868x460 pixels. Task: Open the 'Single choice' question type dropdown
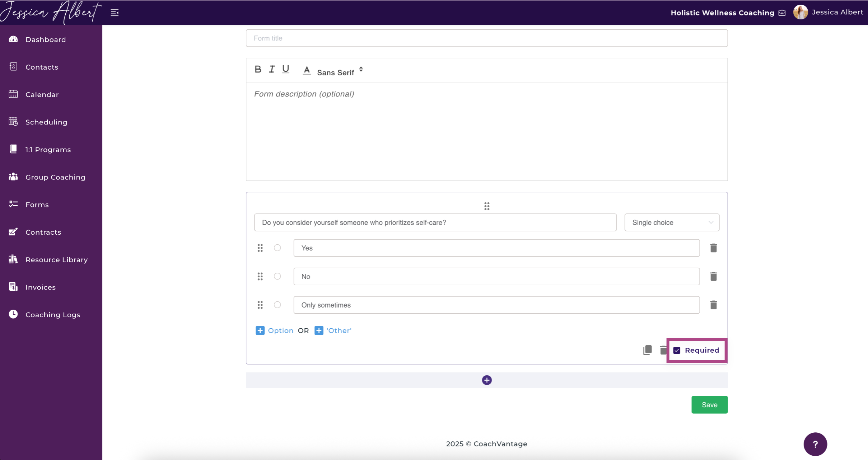672,222
